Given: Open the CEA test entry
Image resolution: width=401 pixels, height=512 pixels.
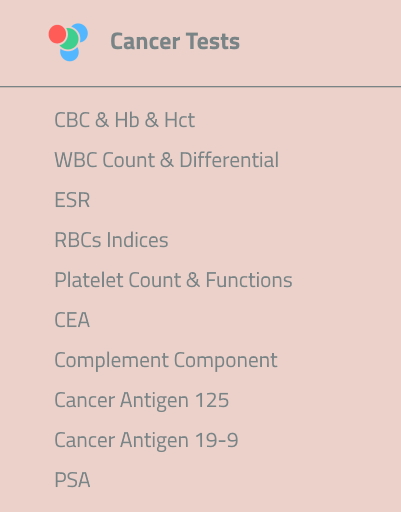Looking at the screenshot, I should [x=72, y=320].
